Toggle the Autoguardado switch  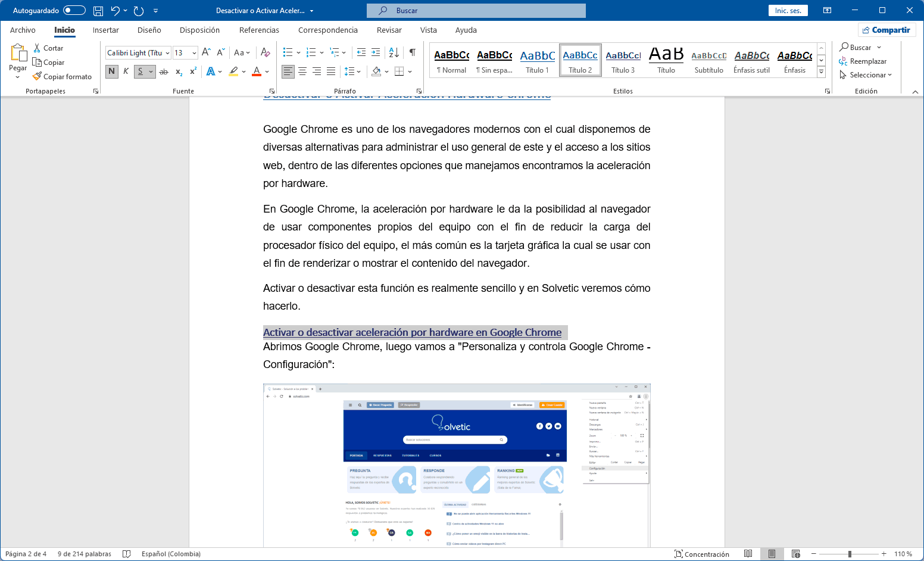pyautogui.click(x=74, y=10)
